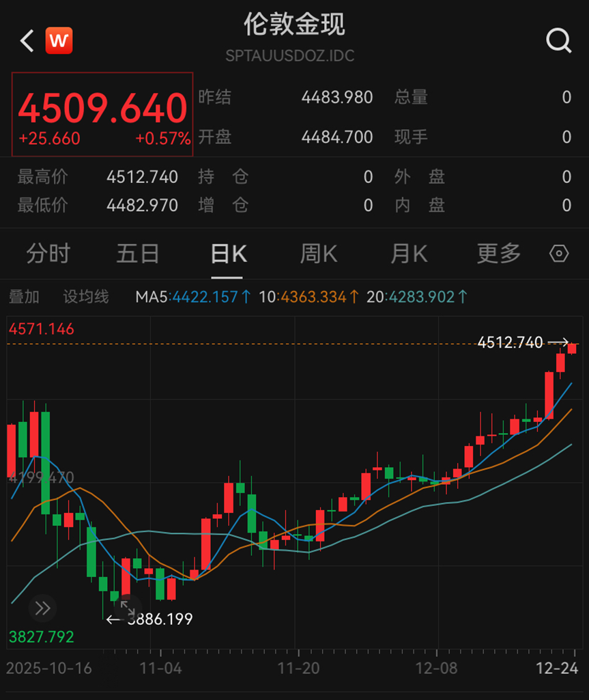This screenshot has width=589, height=700.
Task: Tap the 最高价 value 4512.740
Action: [142, 178]
